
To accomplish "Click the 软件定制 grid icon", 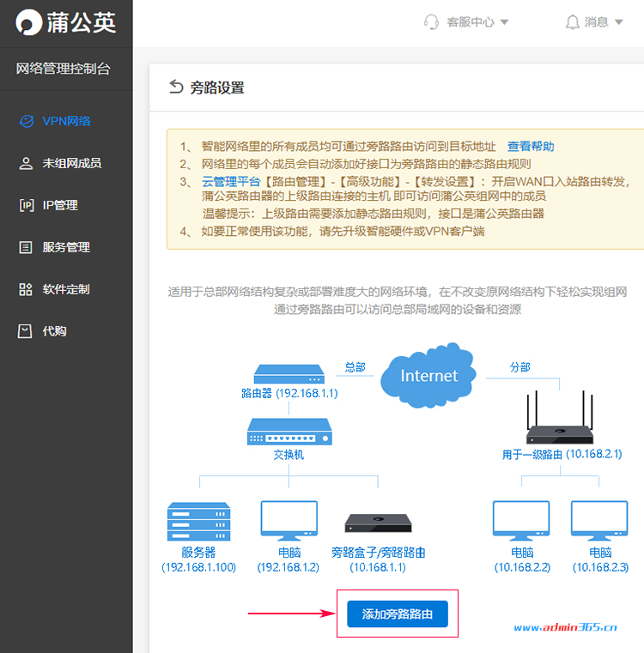I will click(26, 289).
